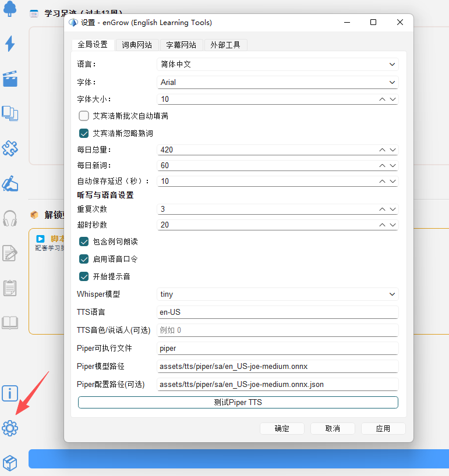Click the lightning bolt sidebar icon
Screen dimensions: 449x476
[10, 44]
